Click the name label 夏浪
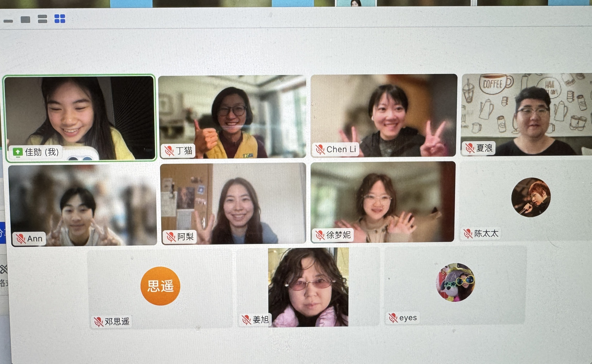 [484, 148]
